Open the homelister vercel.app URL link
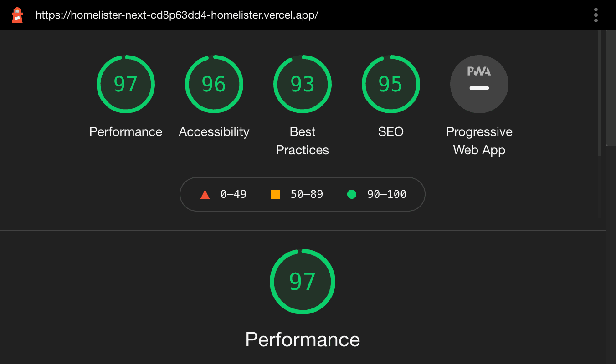 (177, 15)
